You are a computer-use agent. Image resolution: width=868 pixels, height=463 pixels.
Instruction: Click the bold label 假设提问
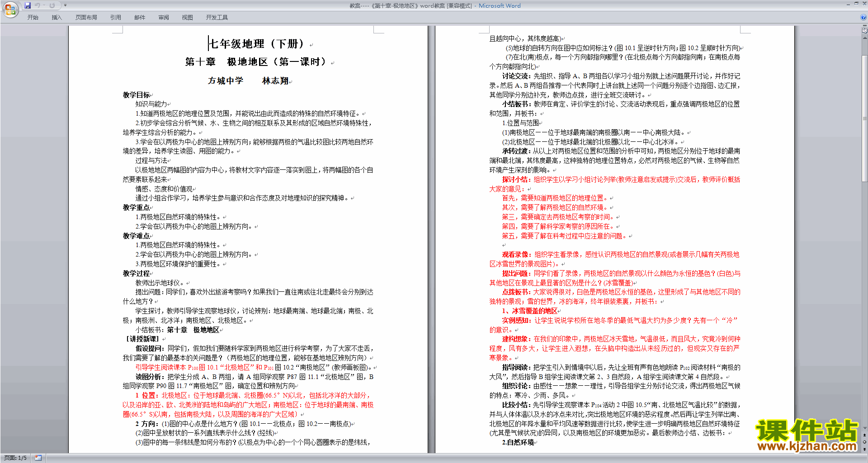[x=150, y=349]
